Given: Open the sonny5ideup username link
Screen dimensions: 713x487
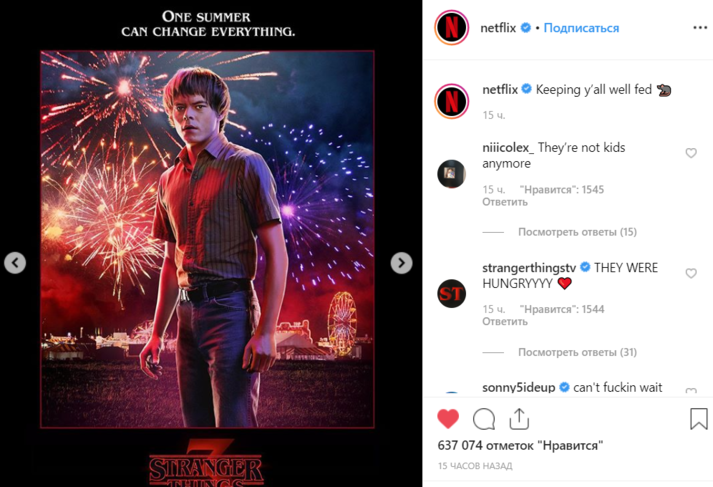Looking at the screenshot, I should [519, 388].
